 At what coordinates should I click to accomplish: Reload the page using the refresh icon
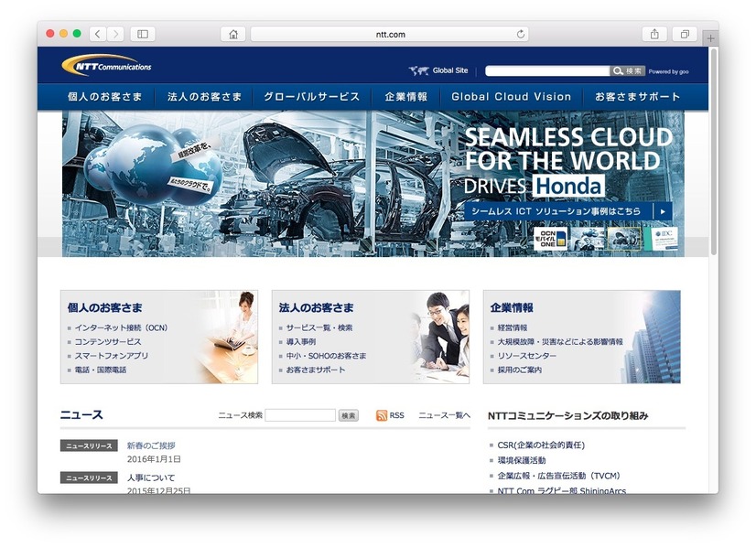(521, 34)
